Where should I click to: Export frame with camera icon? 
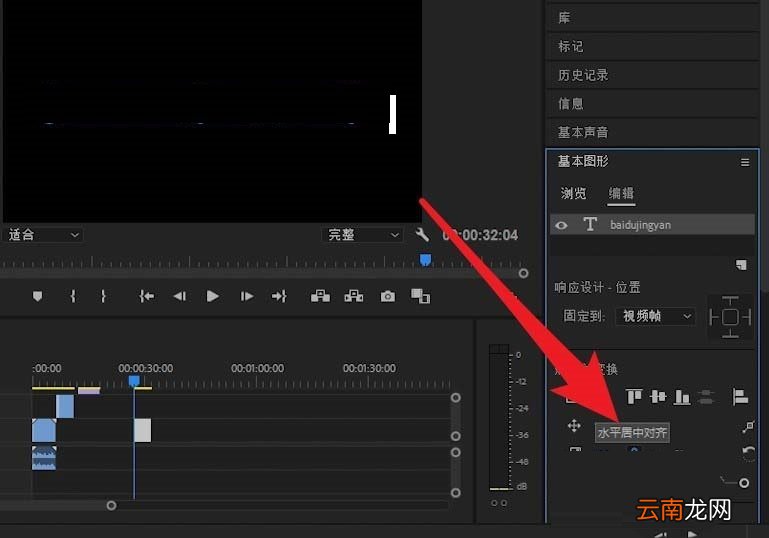coord(387,296)
